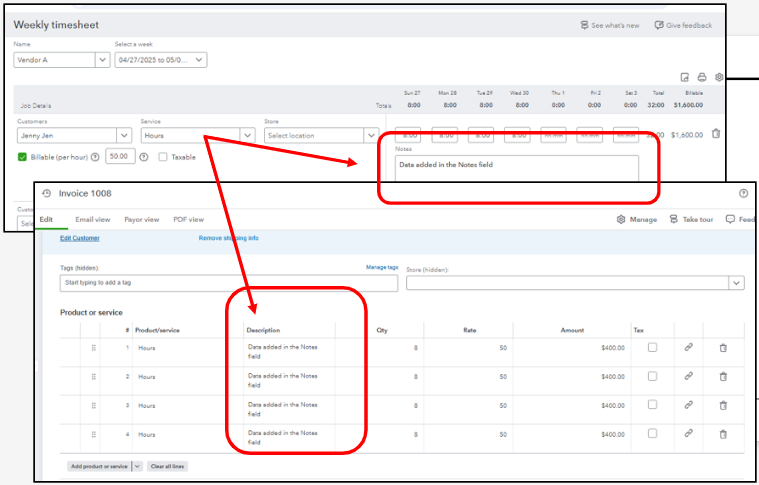Grab drag handle of invoice line 1
Viewport: 759px width, 485px height.
pos(94,348)
